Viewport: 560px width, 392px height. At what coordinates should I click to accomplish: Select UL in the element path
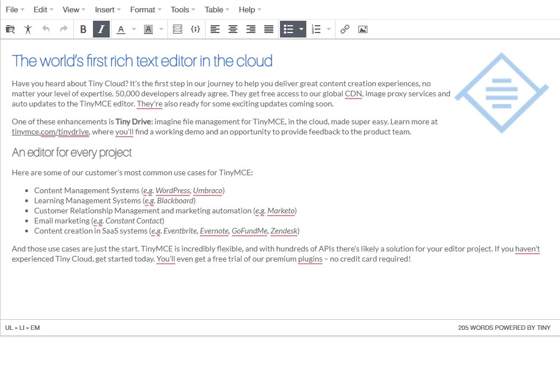9,328
